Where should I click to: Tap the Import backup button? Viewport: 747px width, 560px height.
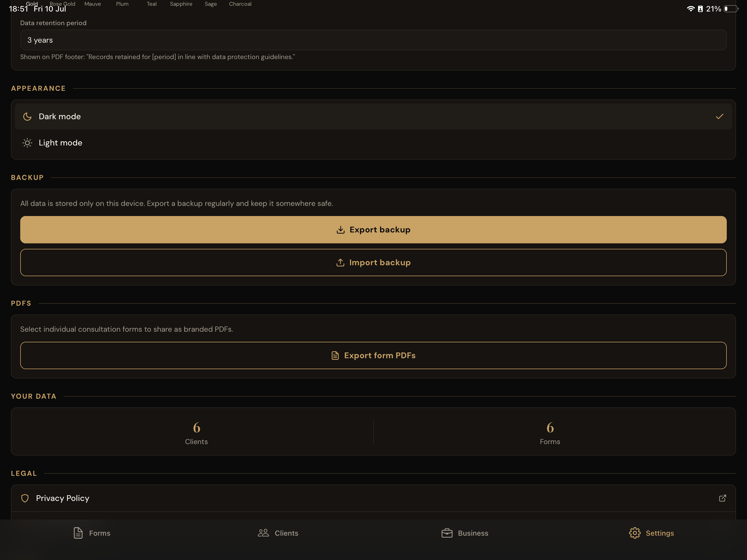(x=373, y=262)
